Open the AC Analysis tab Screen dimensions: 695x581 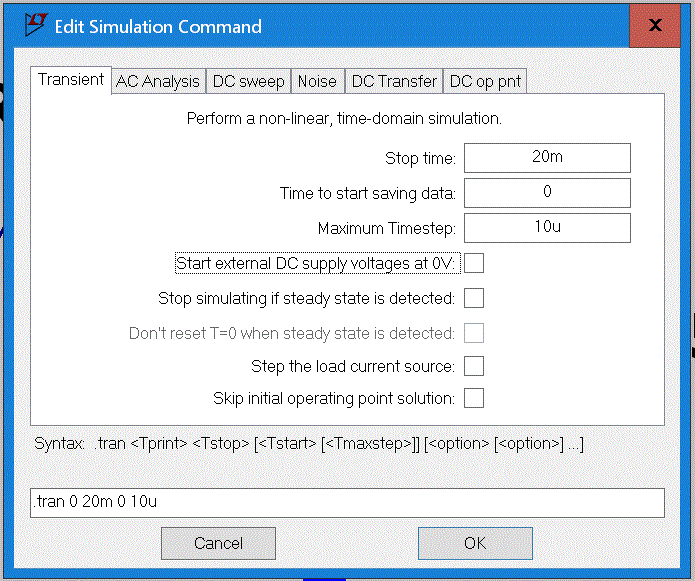(x=158, y=82)
